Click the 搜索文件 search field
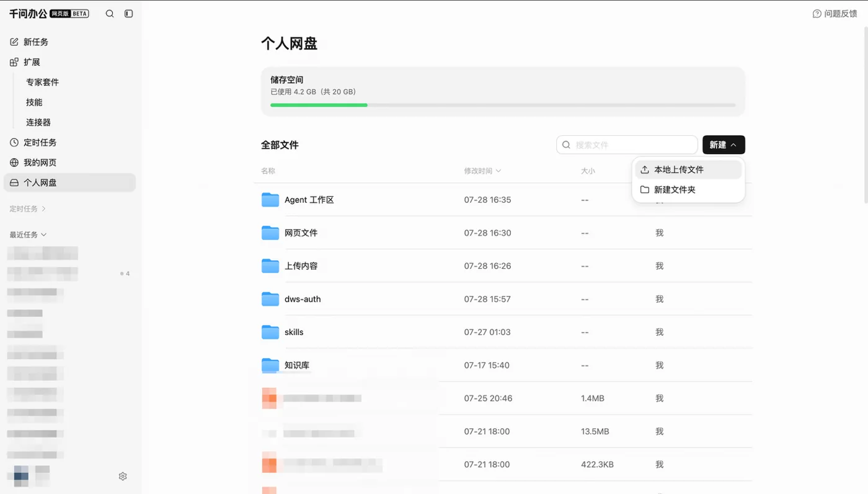Viewport: 868px width, 494px height. (x=627, y=145)
